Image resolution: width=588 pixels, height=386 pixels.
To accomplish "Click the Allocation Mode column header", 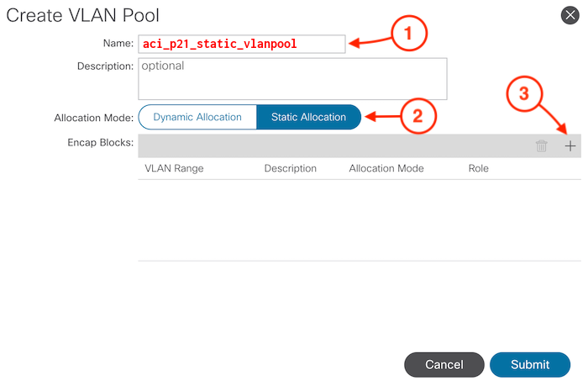I will [386, 168].
